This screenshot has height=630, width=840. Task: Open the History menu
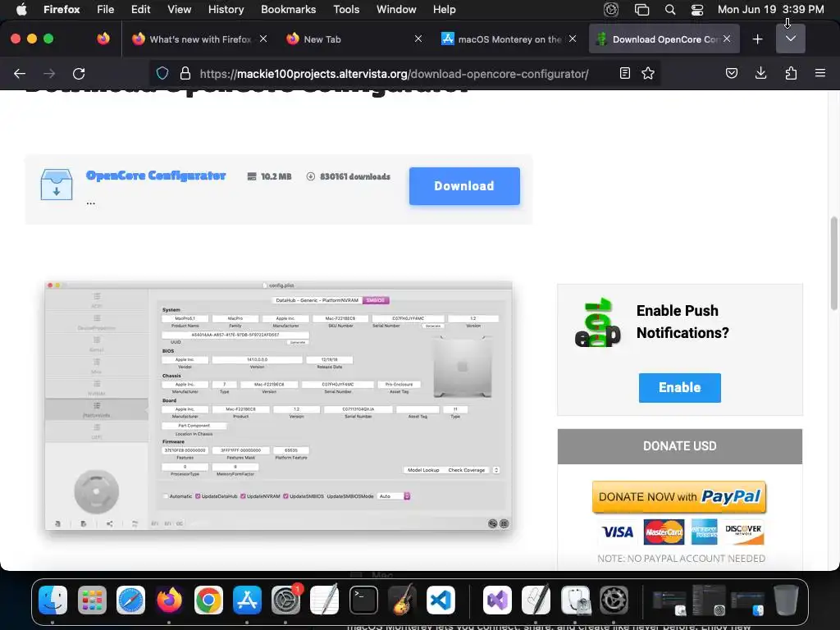pos(226,9)
